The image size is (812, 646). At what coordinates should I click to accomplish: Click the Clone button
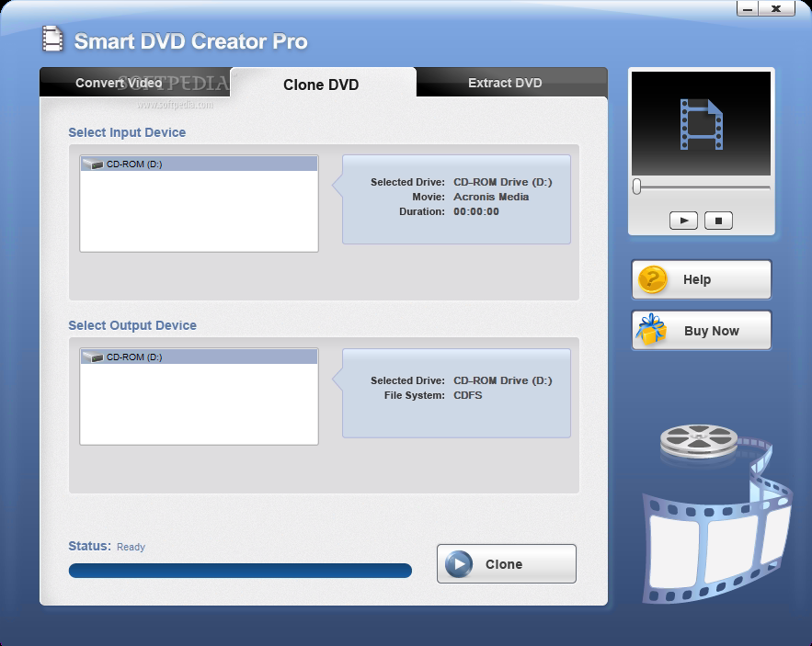(507, 563)
